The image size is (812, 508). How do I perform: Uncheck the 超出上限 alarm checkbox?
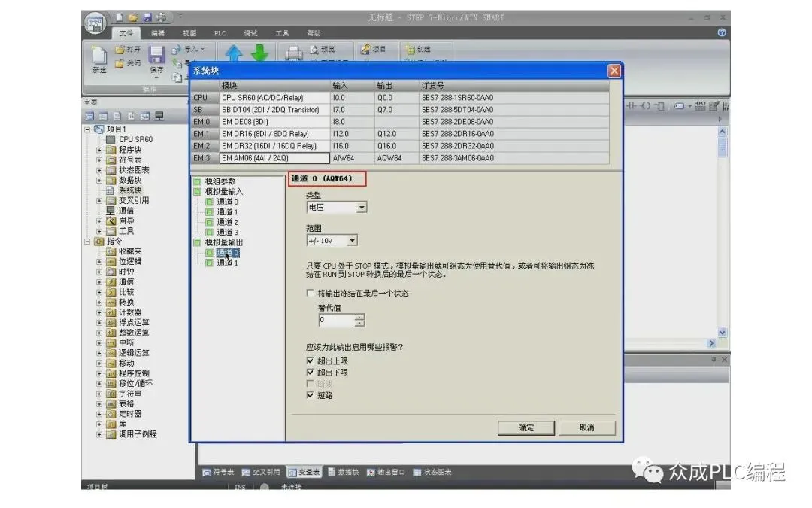coord(310,360)
